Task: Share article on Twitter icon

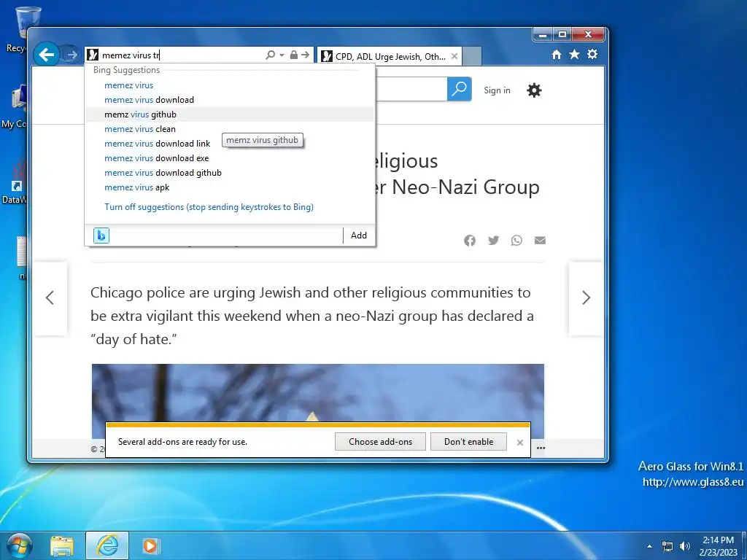Action: [494, 241]
